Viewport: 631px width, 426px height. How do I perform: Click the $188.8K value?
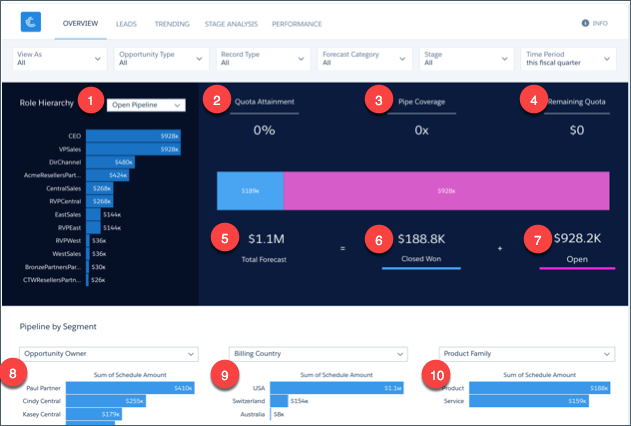(421, 239)
